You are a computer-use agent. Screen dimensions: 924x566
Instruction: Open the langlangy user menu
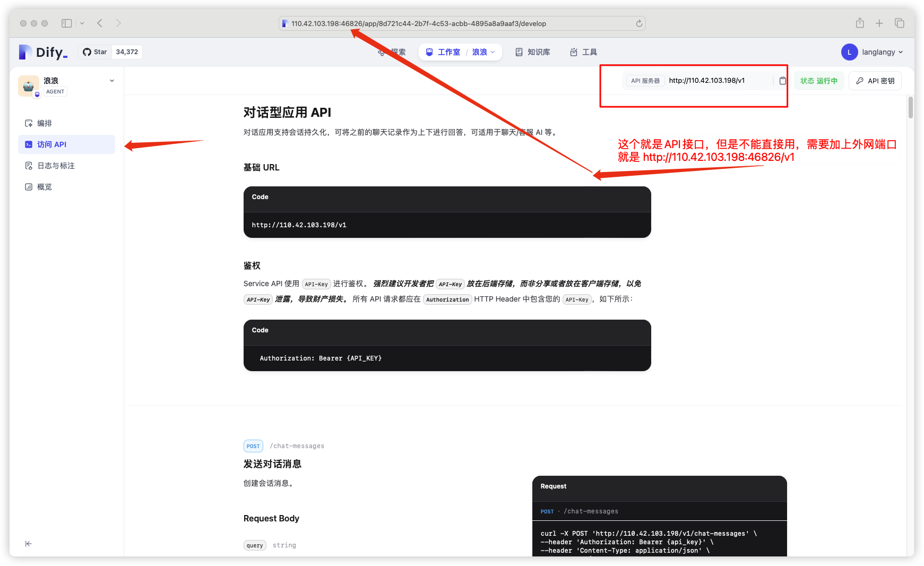pyautogui.click(x=872, y=52)
